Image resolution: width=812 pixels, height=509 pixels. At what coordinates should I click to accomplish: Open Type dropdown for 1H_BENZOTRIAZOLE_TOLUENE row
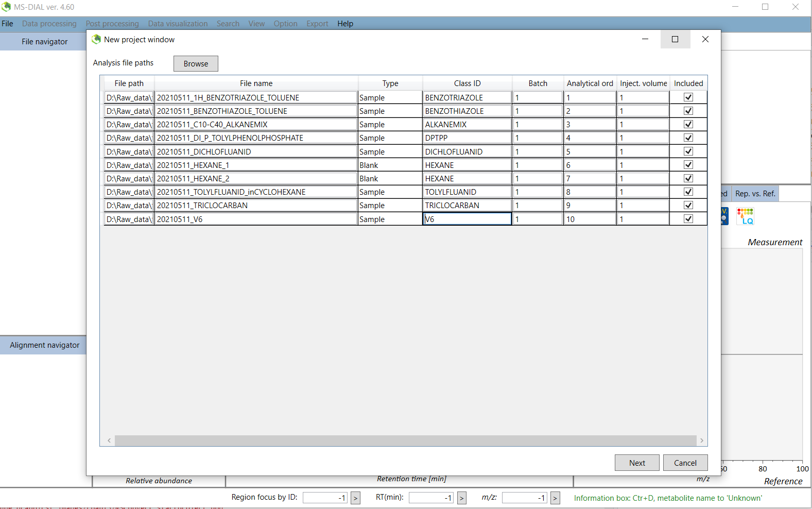390,97
